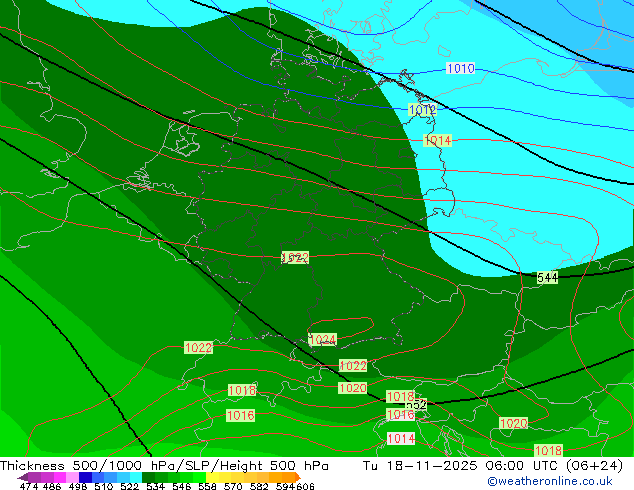Click the 1020 label beneath a 1022 label
This screenshot has height=490, width=634.
[353, 388]
